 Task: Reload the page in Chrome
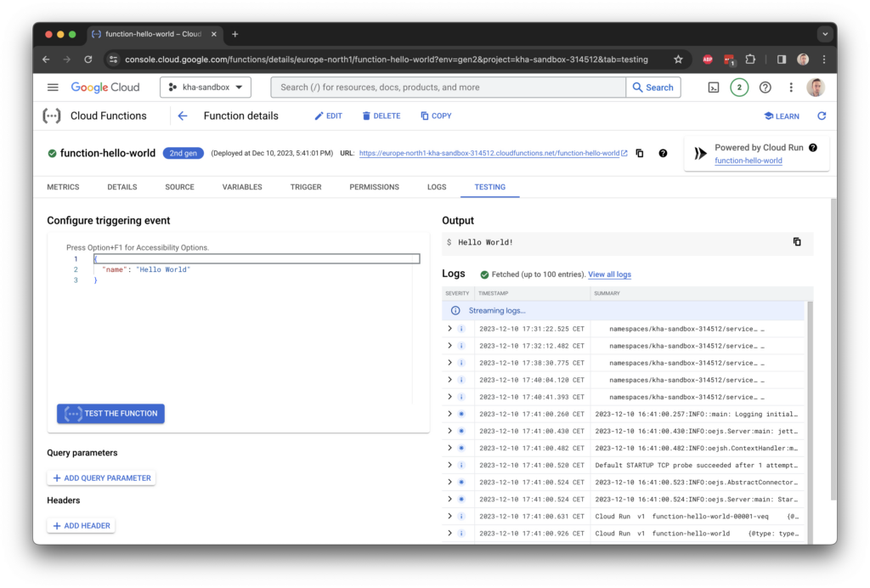click(x=88, y=59)
